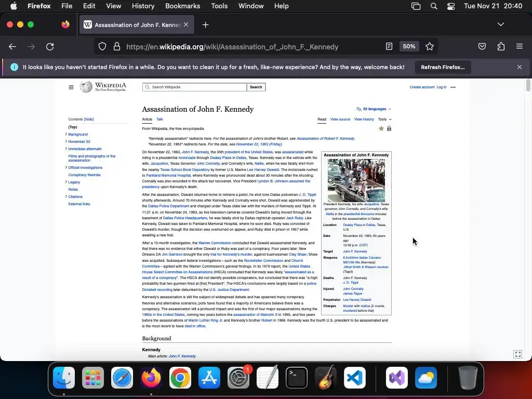532x399 pixels.
Task: Open the Save to Pocket icon
Action: pyautogui.click(x=482, y=46)
